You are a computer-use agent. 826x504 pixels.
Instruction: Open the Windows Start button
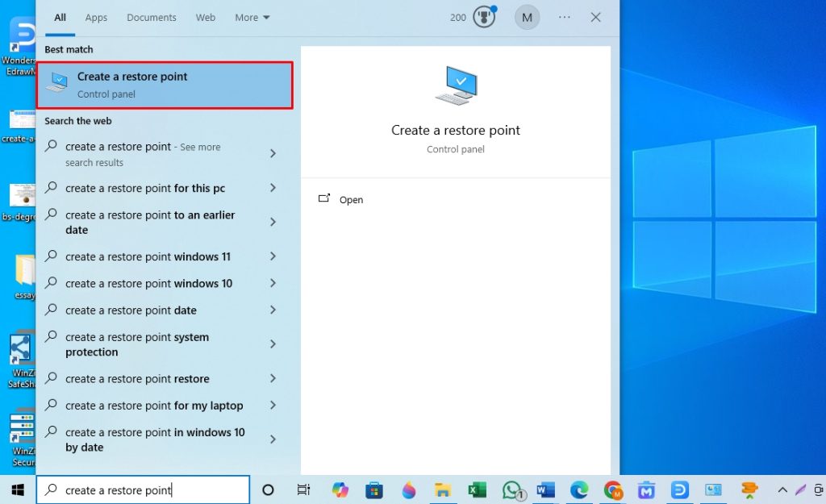pyautogui.click(x=18, y=490)
